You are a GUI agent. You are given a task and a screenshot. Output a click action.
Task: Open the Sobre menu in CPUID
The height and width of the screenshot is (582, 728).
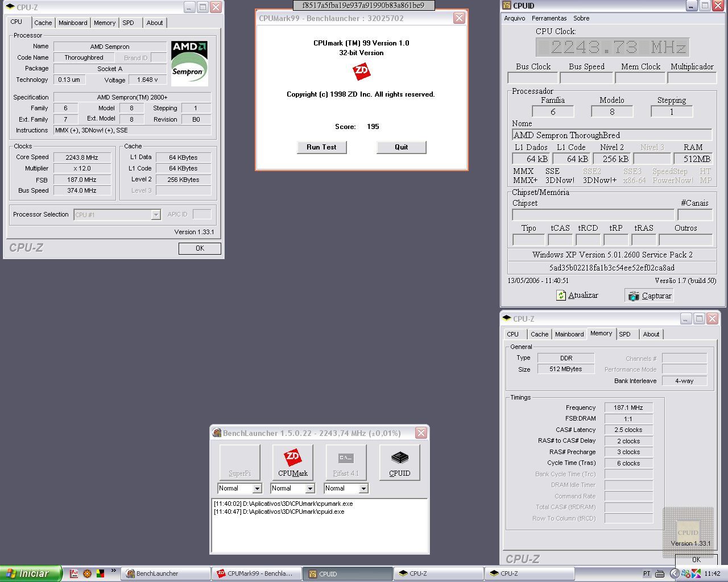pyautogui.click(x=581, y=18)
